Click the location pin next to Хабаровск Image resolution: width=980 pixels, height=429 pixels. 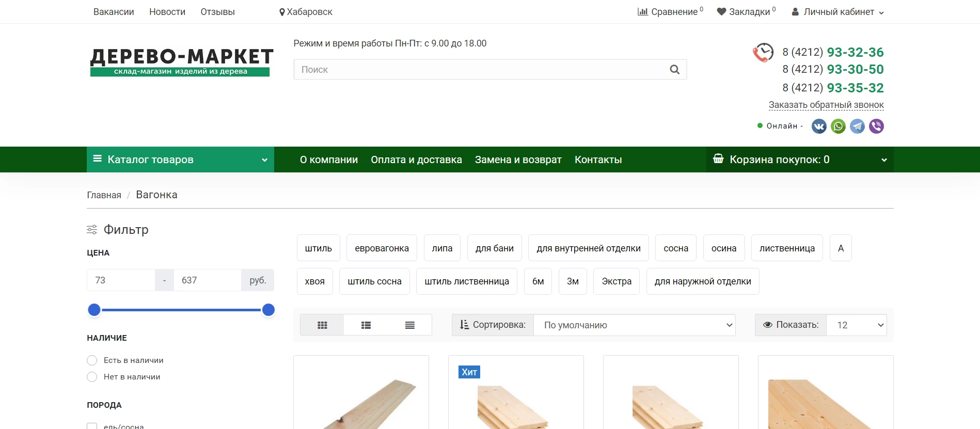[282, 12]
